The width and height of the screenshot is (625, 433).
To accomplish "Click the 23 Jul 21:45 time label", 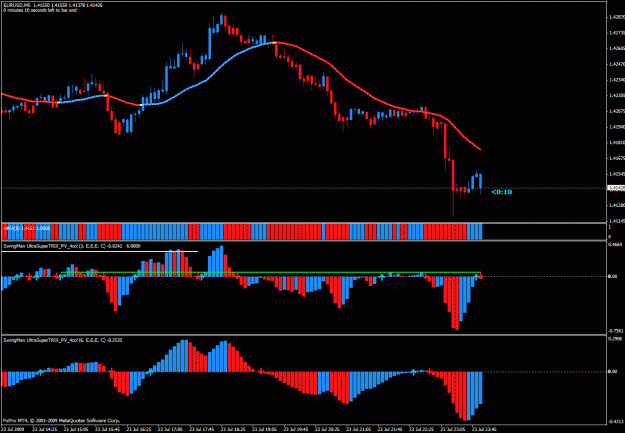I will click(389, 429).
